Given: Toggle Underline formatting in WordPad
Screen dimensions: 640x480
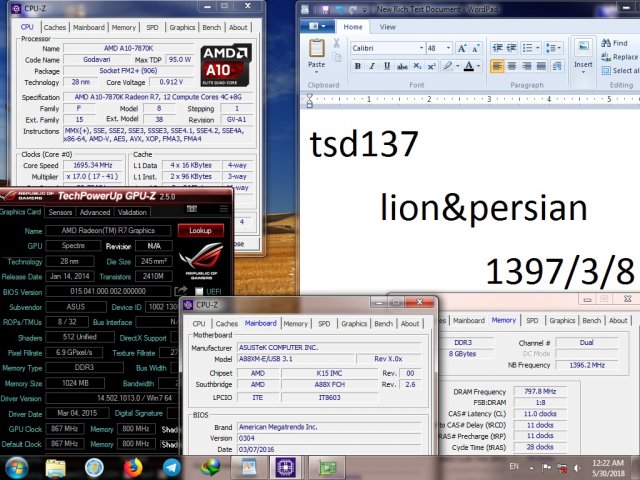Looking at the screenshot, I should [x=387, y=66].
